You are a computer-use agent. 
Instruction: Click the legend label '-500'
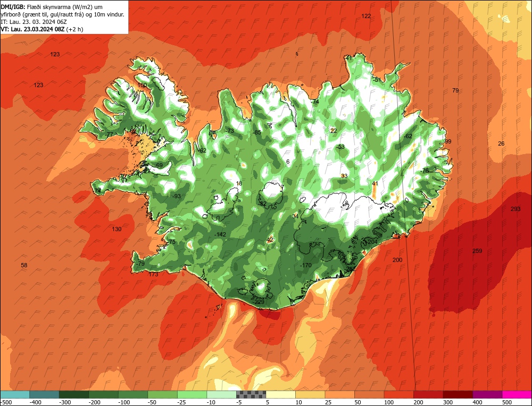pos(6,402)
